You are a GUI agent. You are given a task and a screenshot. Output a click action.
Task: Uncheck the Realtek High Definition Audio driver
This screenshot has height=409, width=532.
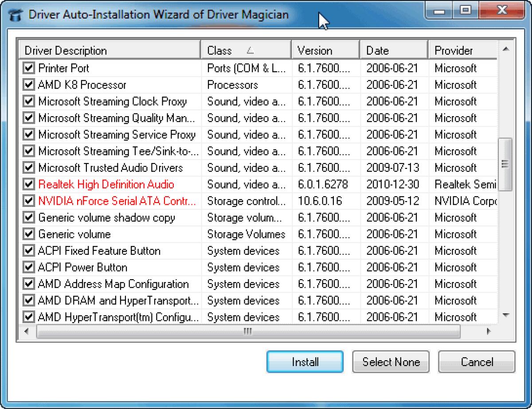click(x=28, y=184)
